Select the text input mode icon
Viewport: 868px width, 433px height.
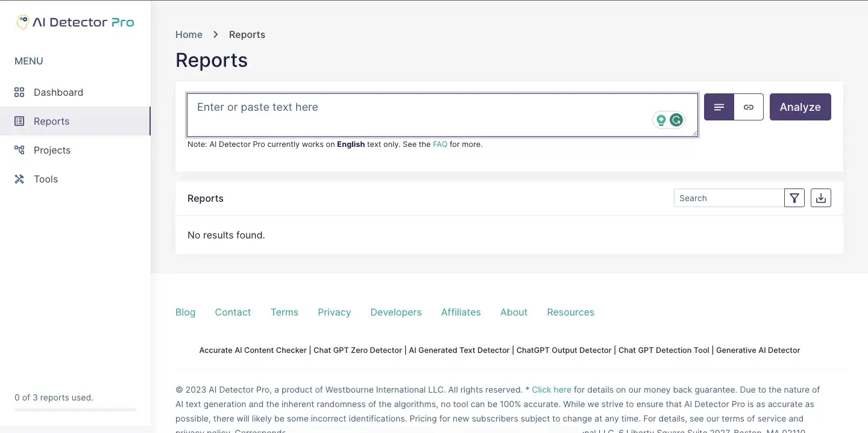click(x=719, y=107)
